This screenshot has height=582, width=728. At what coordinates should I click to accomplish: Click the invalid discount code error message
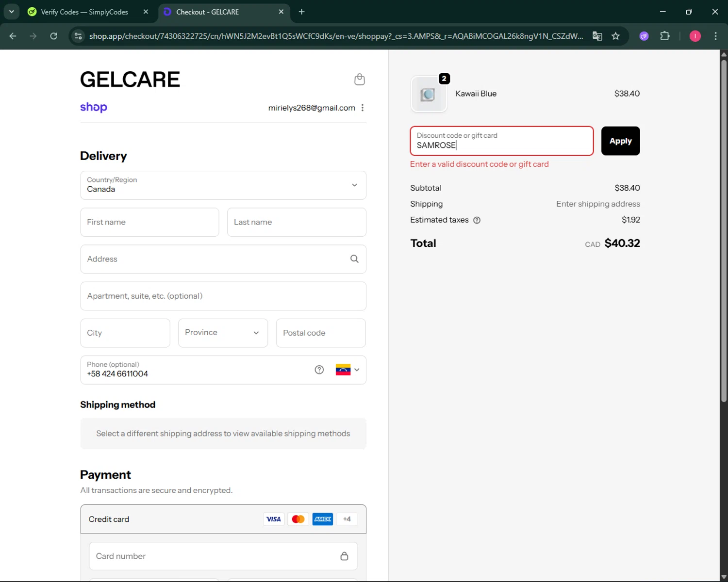pos(479,164)
